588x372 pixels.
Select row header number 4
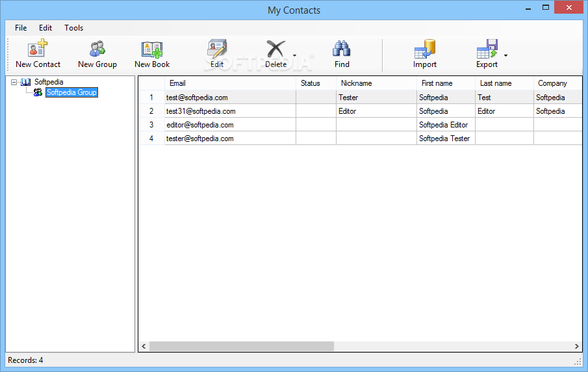click(x=151, y=138)
